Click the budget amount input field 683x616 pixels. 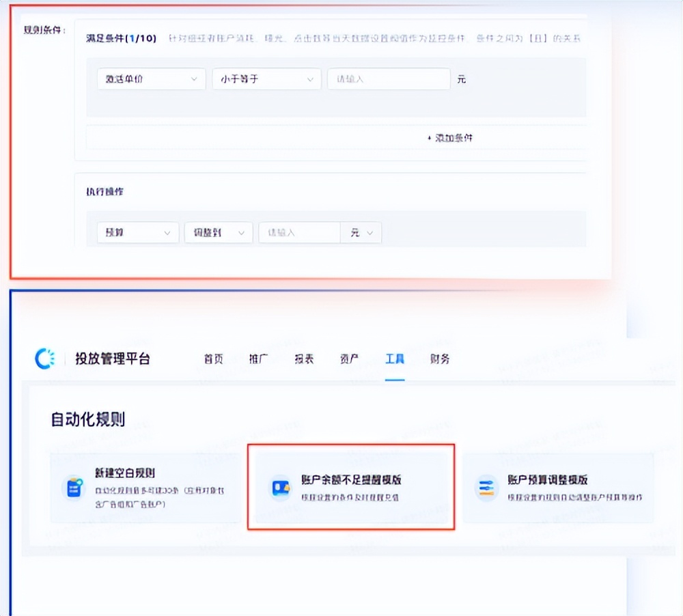(299, 232)
